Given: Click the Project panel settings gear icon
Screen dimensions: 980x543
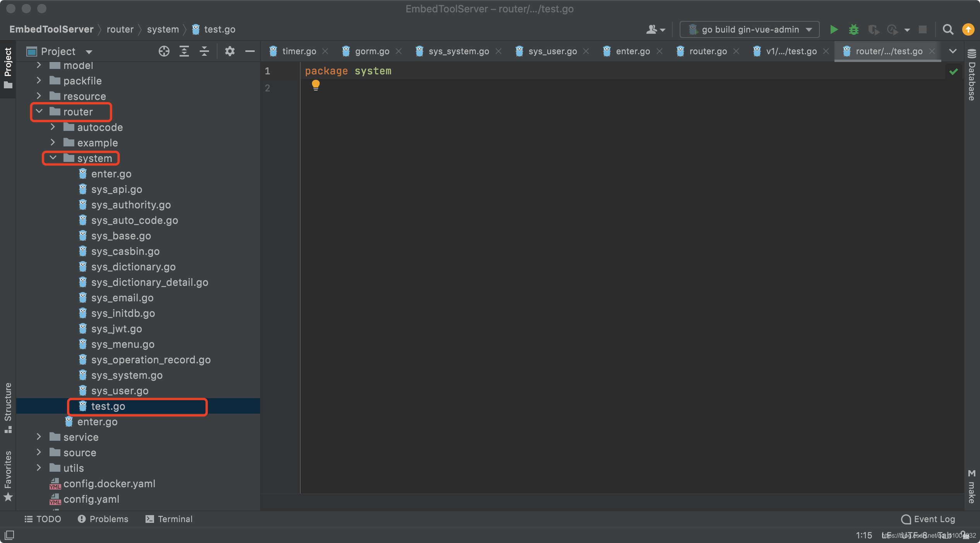Looking at the screenshot, I should pos(230,52).
